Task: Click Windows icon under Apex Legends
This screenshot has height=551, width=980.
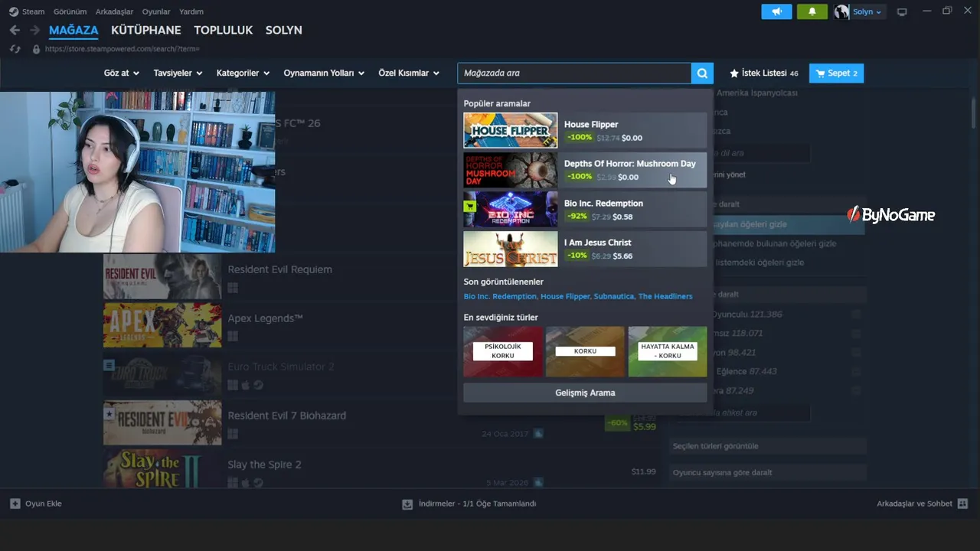Action: pos(233,336)
